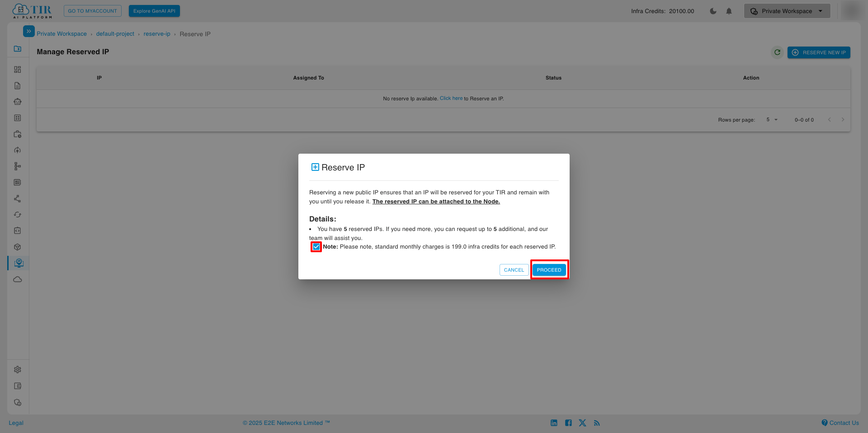868x433 pixels.
Task: Expand the sidebar with double-chevron button
Action: click(28, 31)
